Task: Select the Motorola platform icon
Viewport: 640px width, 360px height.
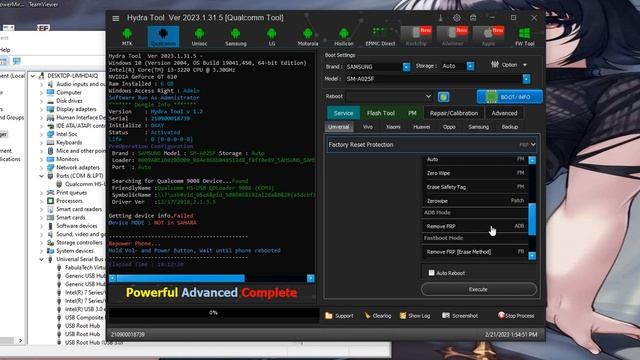Action: point(308,37)
